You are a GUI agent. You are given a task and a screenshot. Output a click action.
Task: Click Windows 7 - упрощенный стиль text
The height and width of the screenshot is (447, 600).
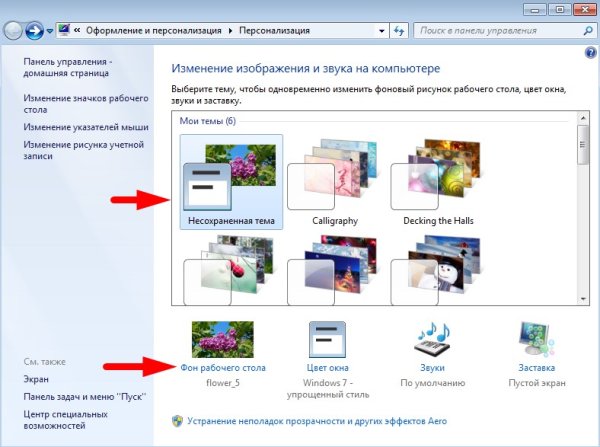pos(328,388)
